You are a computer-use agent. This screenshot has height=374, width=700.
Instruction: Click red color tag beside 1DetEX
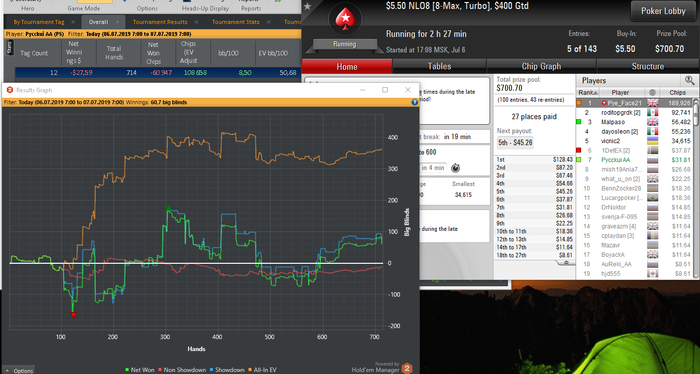pyautogui.click(x=579, y=150)
